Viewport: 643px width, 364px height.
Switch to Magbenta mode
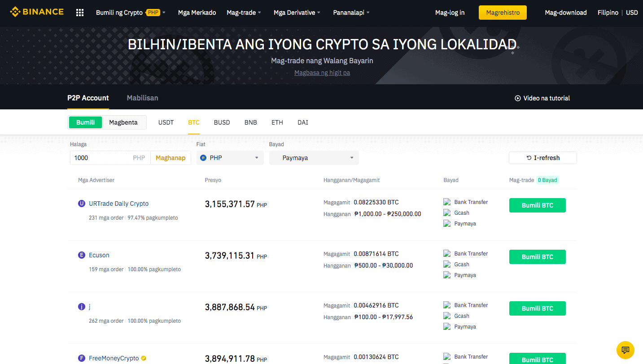pyautogui.click(x=123, y=122)
